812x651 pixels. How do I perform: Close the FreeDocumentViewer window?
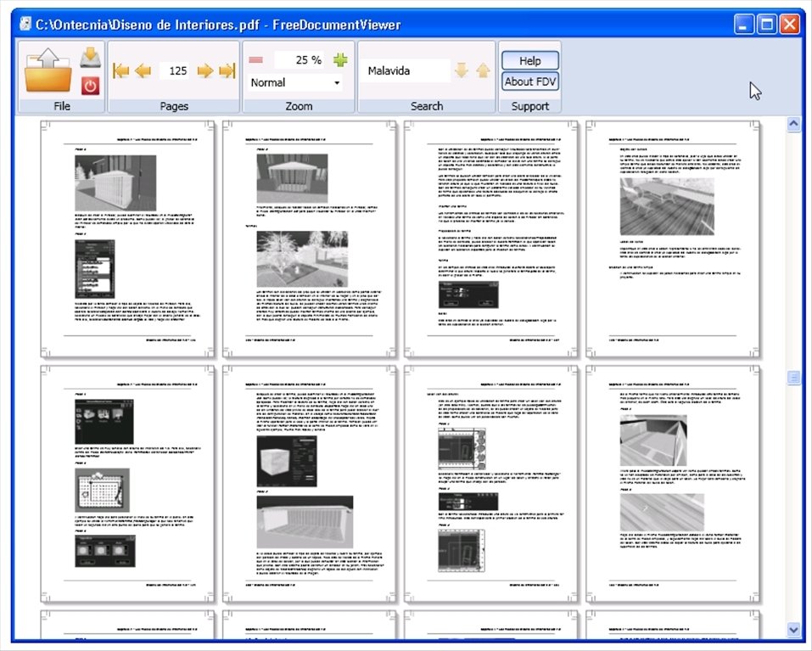[x=790, y=25]
